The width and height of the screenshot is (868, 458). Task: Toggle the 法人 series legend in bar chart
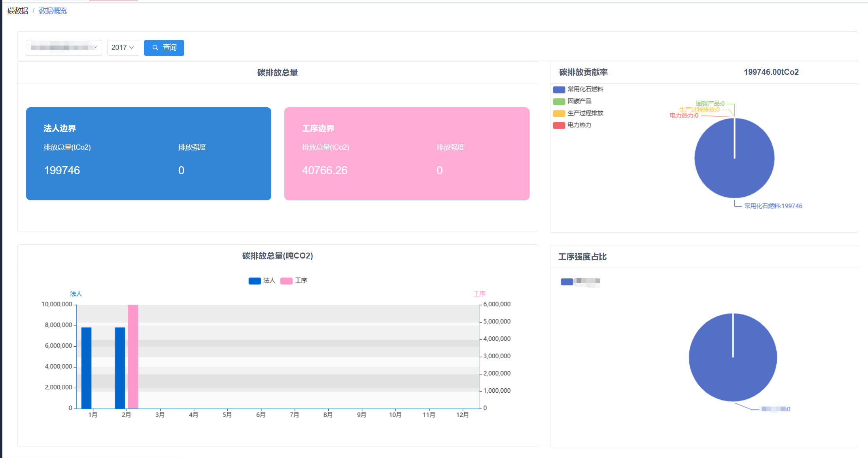pos(262,281)
